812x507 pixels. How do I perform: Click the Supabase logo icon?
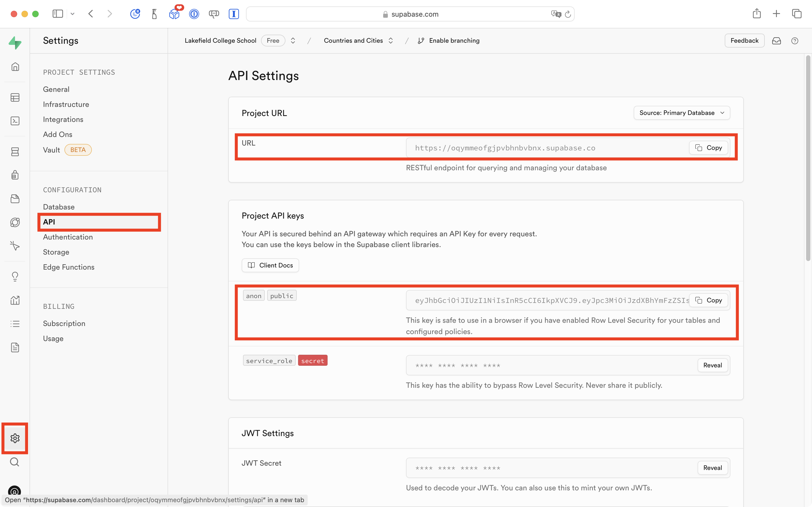[x=15, y=43]
